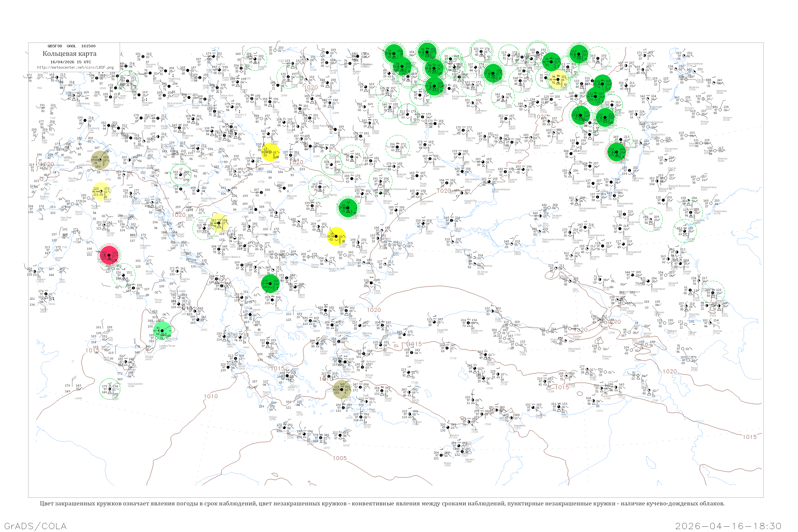
Task: Select the bright yellow circle over Romania
Action: 336,236
